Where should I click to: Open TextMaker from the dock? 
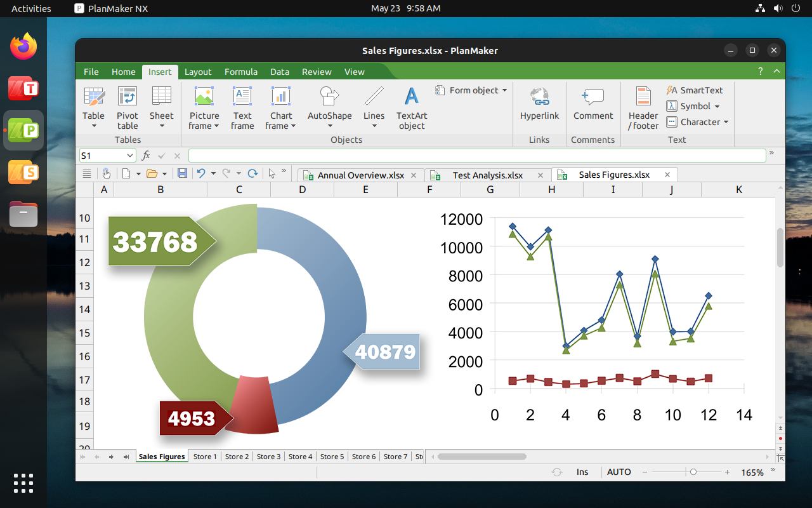(x=23, y=88)
